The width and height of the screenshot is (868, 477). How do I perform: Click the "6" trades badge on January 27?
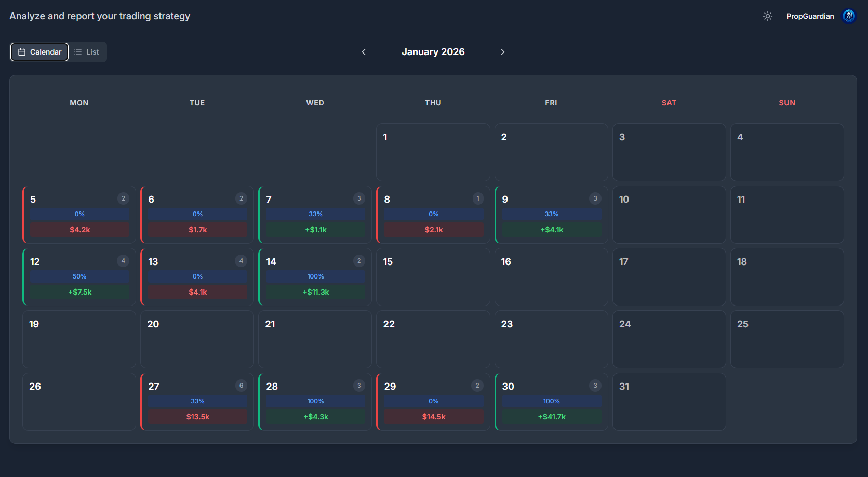tap(241, 386)
